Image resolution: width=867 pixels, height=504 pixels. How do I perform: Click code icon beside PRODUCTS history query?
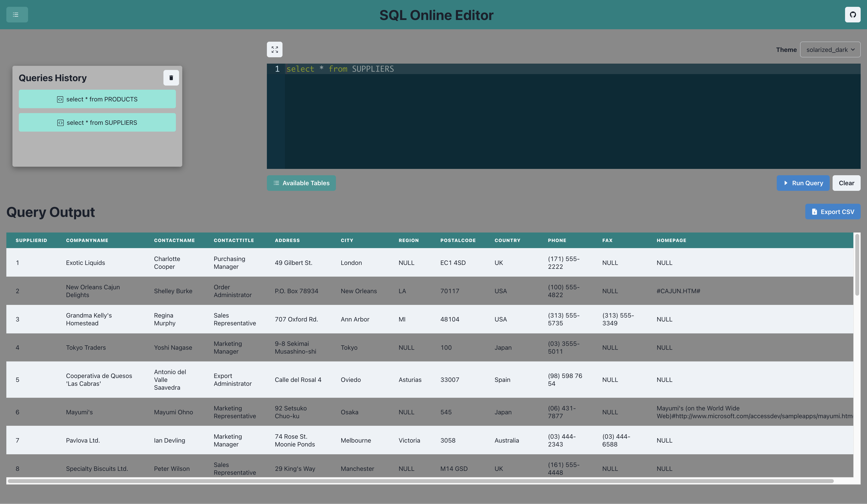pos(60,99)
